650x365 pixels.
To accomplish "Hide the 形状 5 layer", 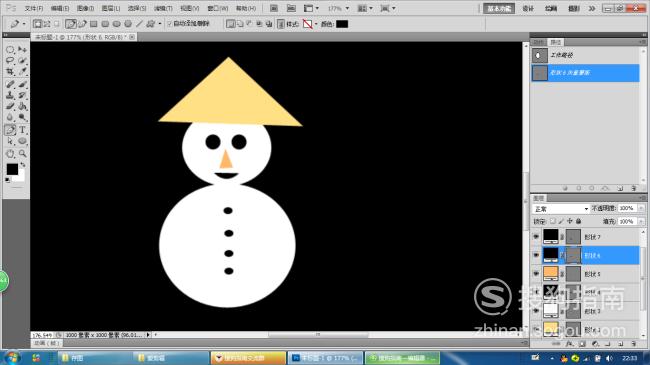I will point(536,274).
